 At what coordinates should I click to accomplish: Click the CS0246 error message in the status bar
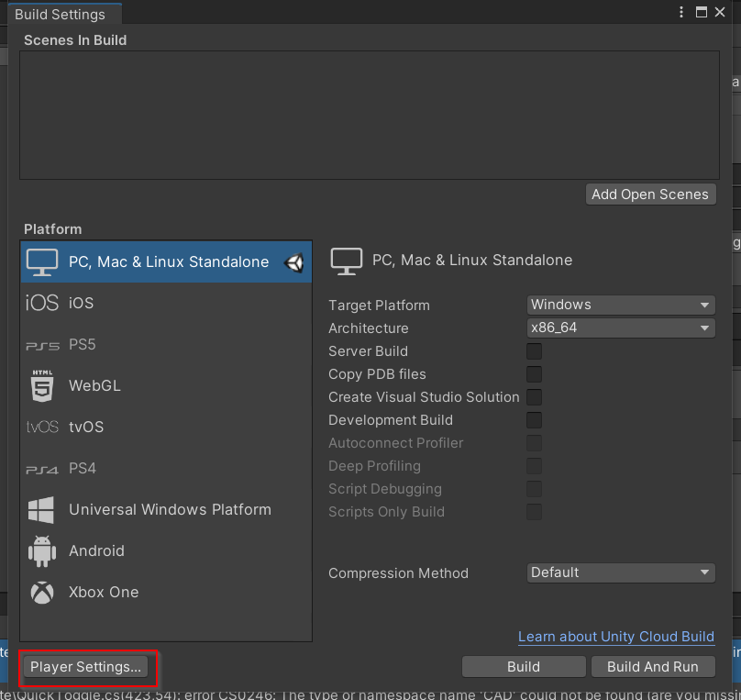370,694
